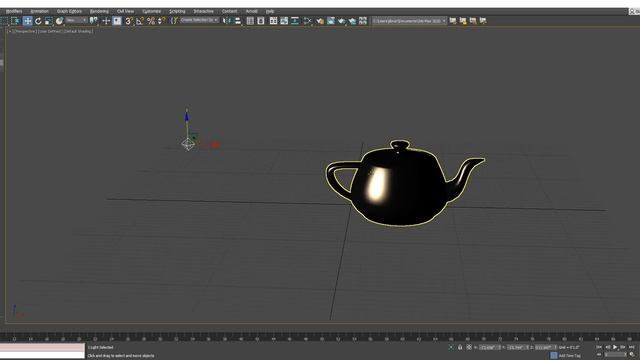Viewport: 640px width, 360px height.
Task: Toggle Percent Snap
Action: click(x=151, y=21)
